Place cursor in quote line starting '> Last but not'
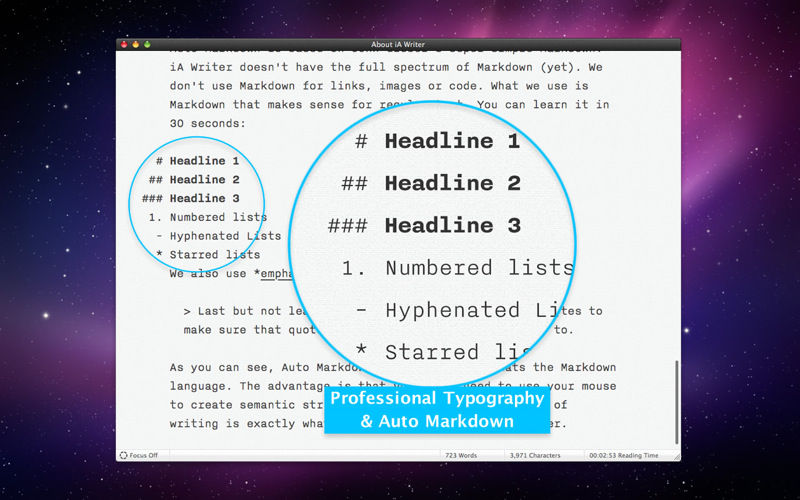Image resolution: width=800 pixels, height=500 pixels. point(245,311)
